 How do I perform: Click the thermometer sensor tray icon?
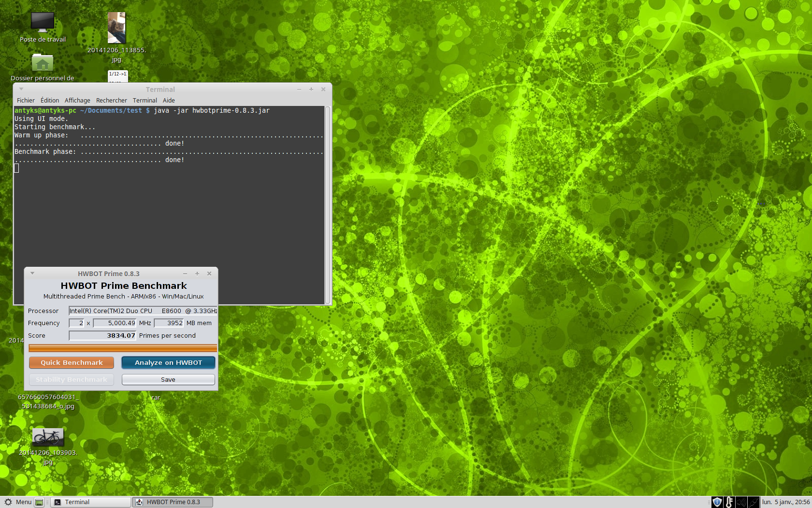click(729, 502)
